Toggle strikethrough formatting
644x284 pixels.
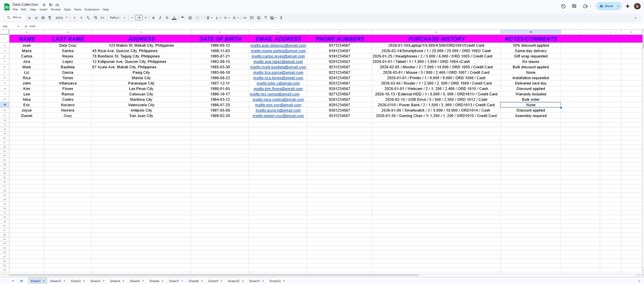click(x=167, y=18)
